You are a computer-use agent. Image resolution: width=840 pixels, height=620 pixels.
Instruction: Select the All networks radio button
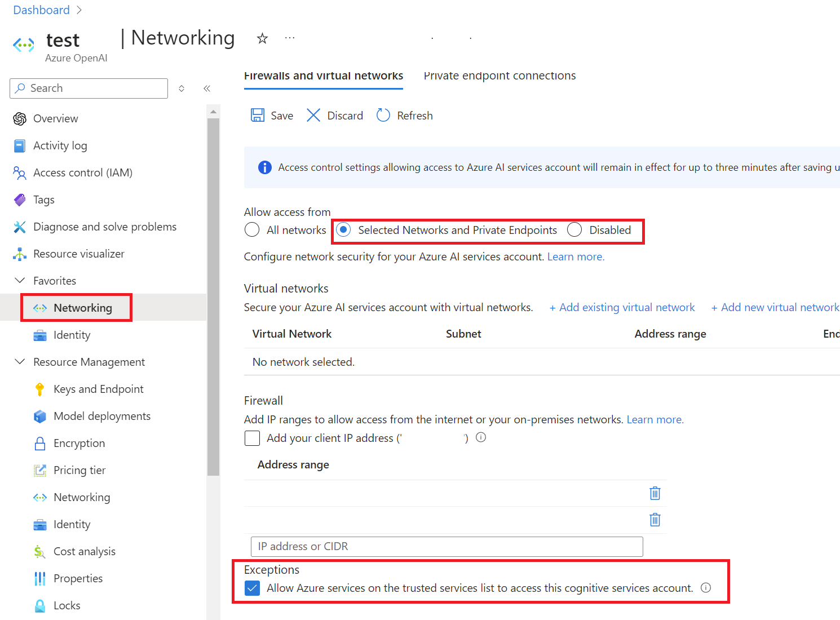[x=252, y=230]
